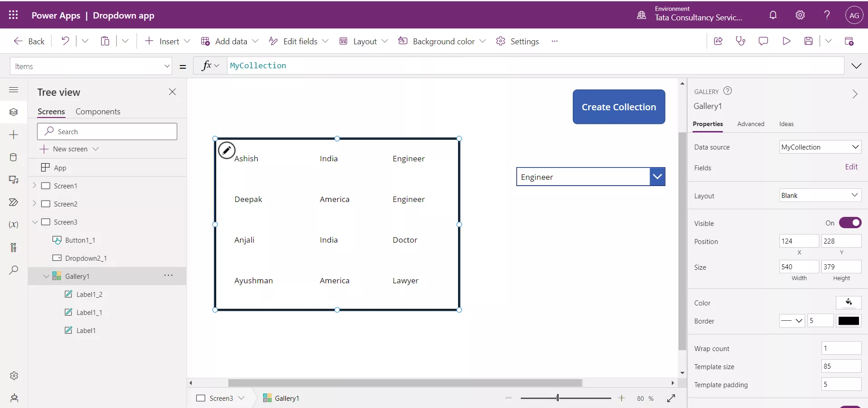Viewport: 868px width, 408px height.
Task: Expand the Screen1 tree item
Action: pos(34,185)
